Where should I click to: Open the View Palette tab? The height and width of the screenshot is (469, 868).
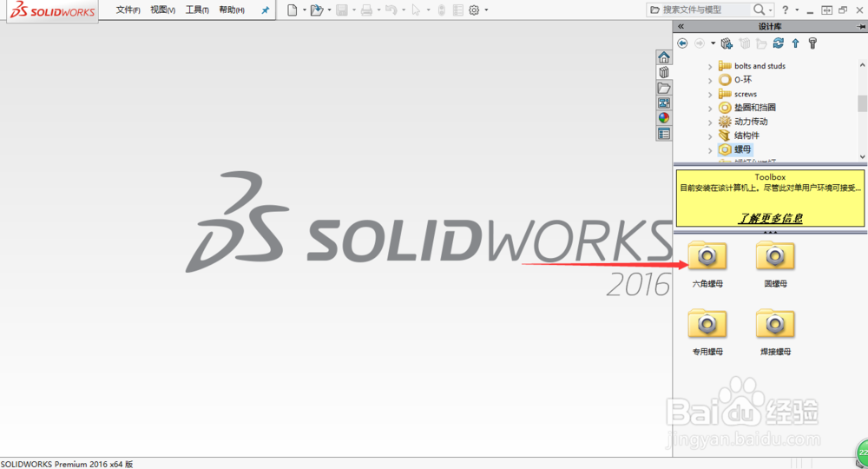(x=664, y=103)
